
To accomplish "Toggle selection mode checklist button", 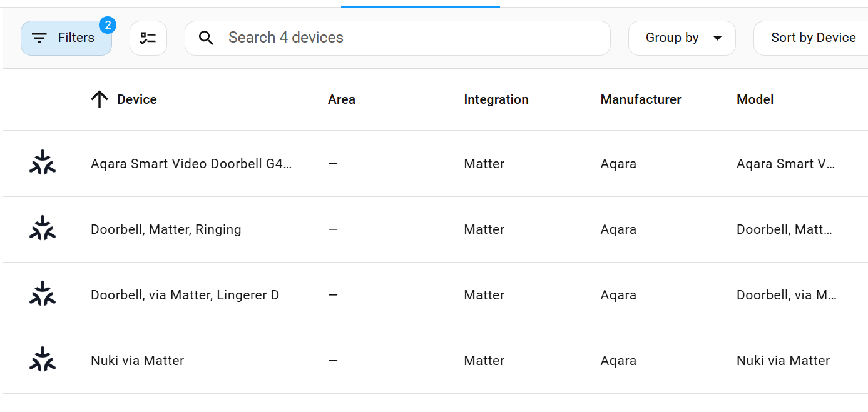I will pos(148,38).
